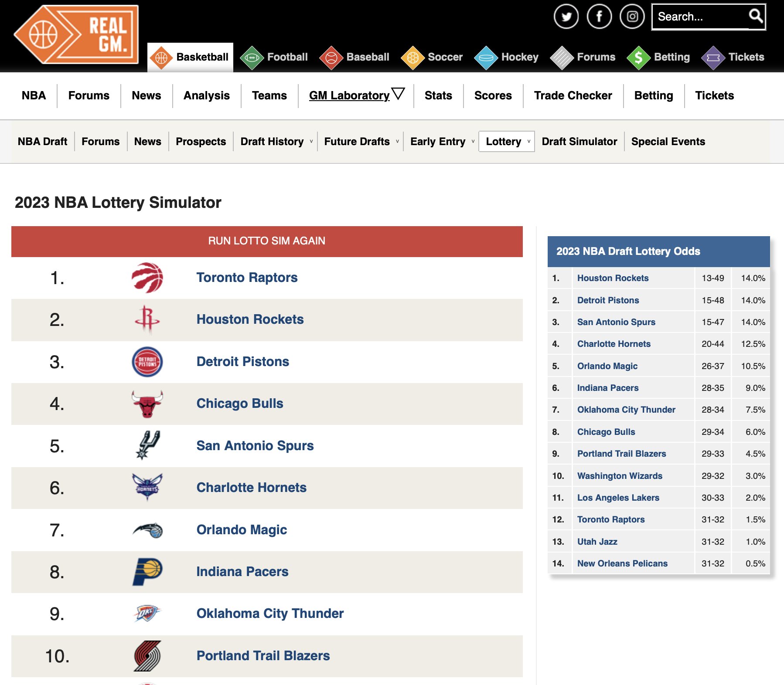Click the Oklahoma City Thunder logo
Image resolution: width=784 pixels, height=685 pixels.
(147, 614)
